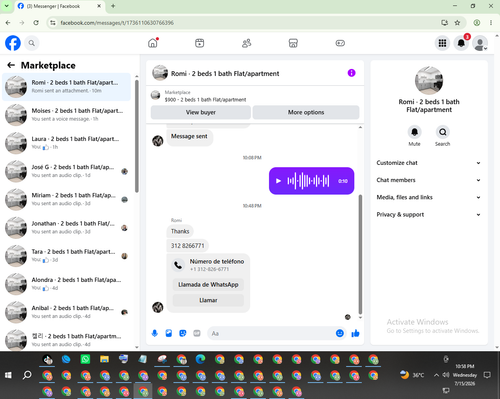Image resolution: width=500 pixels, height=399 pixels.
Task: Open José G conversation in the list
Action: pos(66,171)
